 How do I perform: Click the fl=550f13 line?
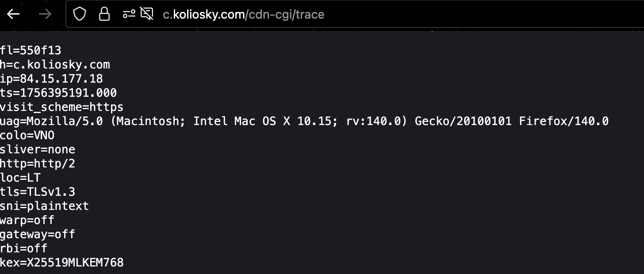[31, 50]
